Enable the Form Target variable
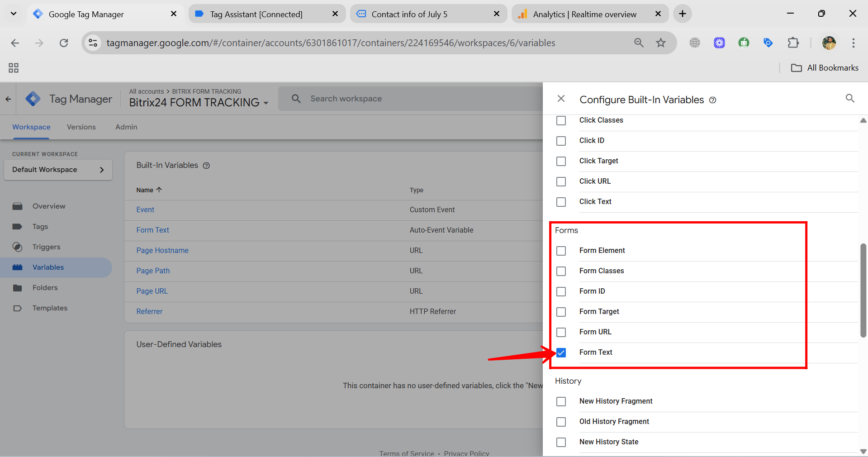 [x=561, y=312]
